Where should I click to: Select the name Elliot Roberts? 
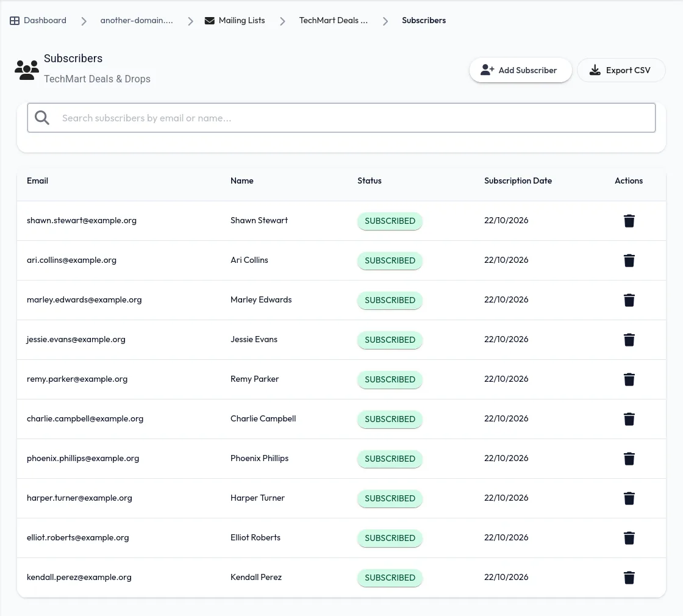256,537
